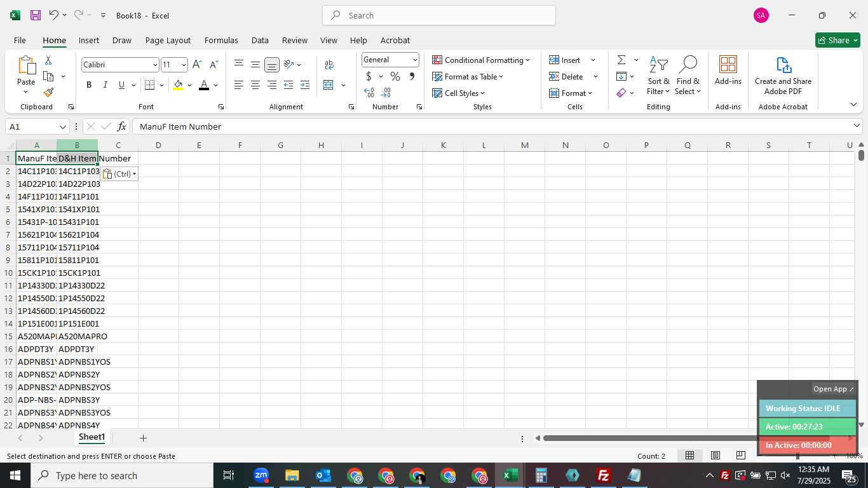Select the Format Painter brush
The image size is (868, 488).
click(x=48, y=93)
